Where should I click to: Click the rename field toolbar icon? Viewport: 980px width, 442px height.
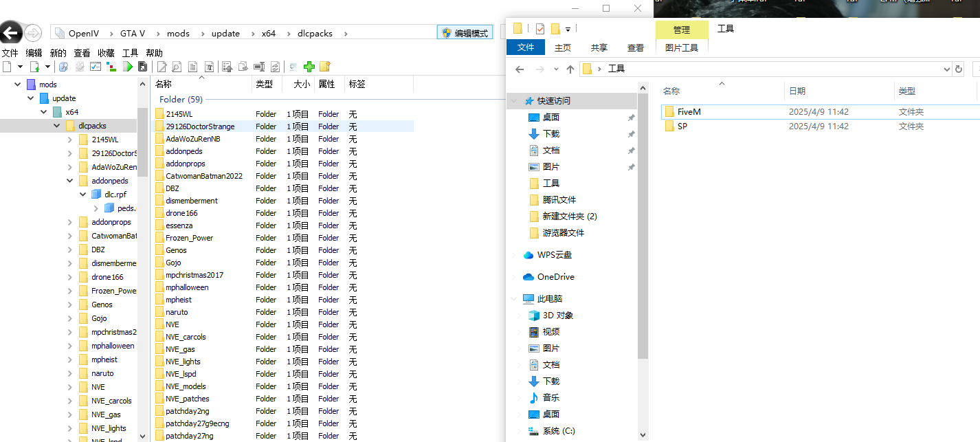259,67
